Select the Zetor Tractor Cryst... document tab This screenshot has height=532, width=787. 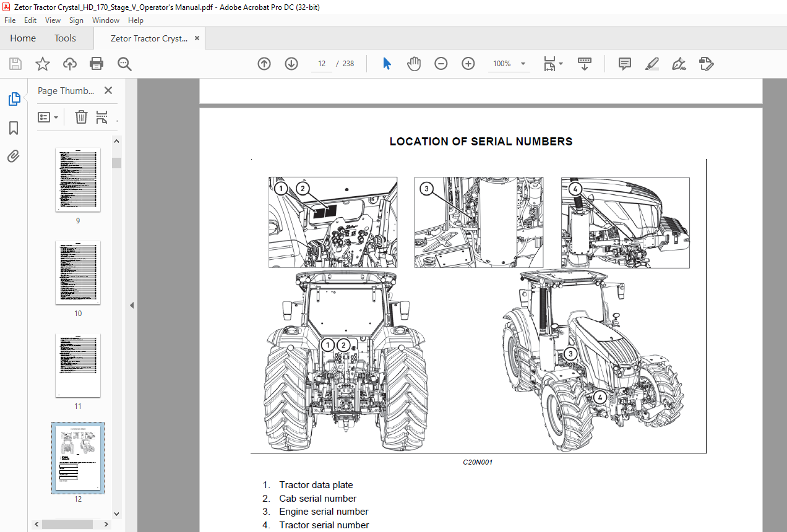148,38
